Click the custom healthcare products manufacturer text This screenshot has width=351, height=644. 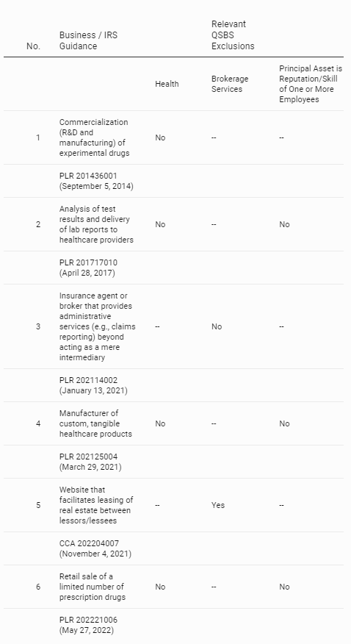95,423
